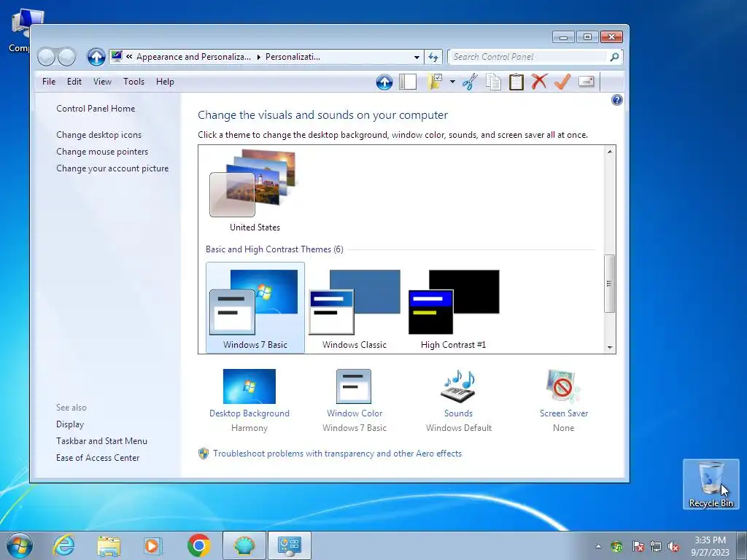
Task: Click the red X Delete icon
Action: coord(539,82)
